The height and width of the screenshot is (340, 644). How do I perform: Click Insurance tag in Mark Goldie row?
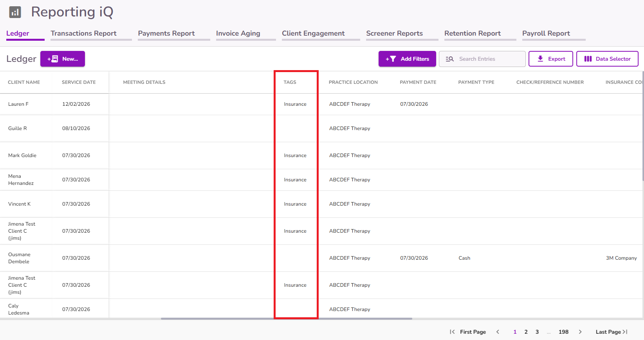(x=295, y=156)
